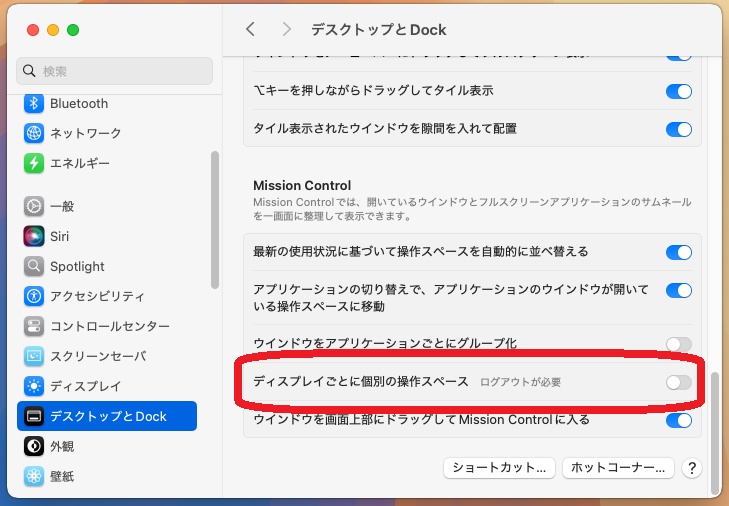729x506 pixels.
Task: Click the Mission Control heading
Action: pyautogui.click(x=302, y=185)
